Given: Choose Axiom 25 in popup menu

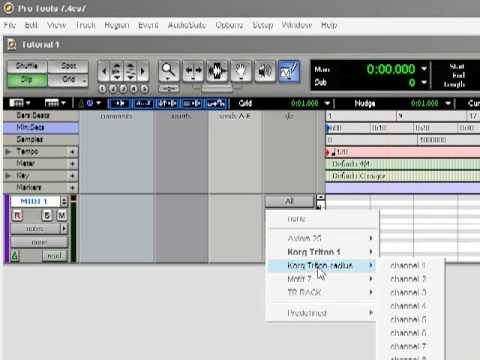Looking at the screenshot, I should pyautogui.click(x=322, y=238).
